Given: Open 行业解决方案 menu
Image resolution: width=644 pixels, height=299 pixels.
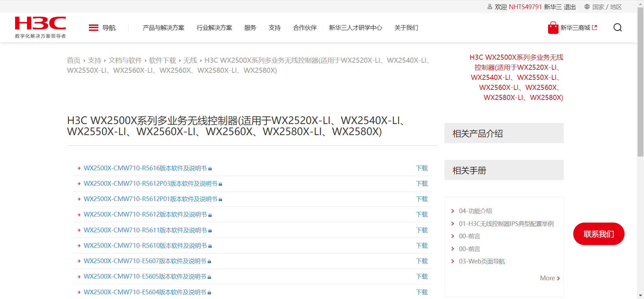Looking at the screenshot, I should (214, 27).
